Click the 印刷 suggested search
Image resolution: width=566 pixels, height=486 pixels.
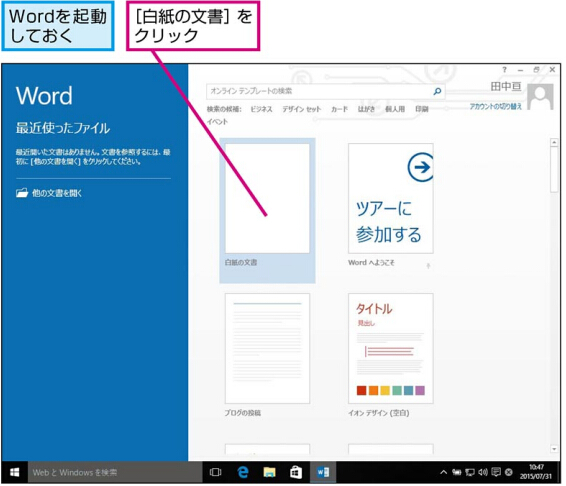coord(421,109)
